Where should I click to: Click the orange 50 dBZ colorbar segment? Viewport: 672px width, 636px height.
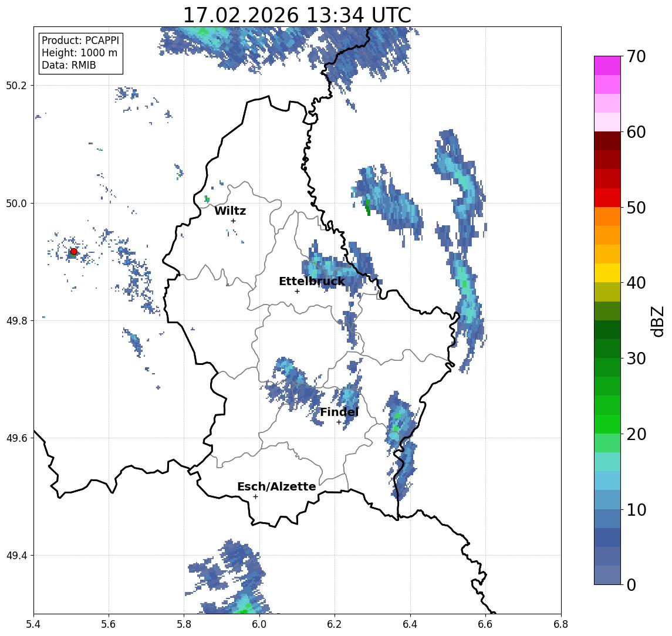click(x=607, y=216)
